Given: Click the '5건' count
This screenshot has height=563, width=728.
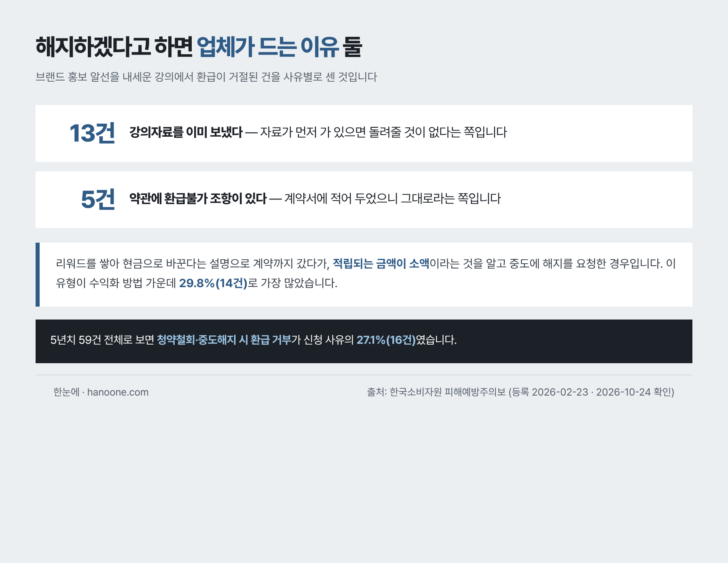Looking at the screenshot, I should click(98, 199).
